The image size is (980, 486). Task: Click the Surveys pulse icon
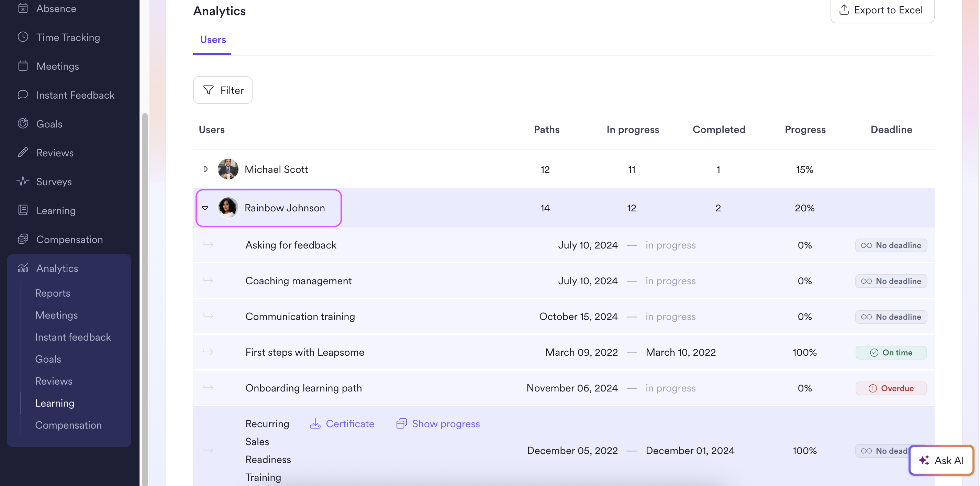[23, 181]
